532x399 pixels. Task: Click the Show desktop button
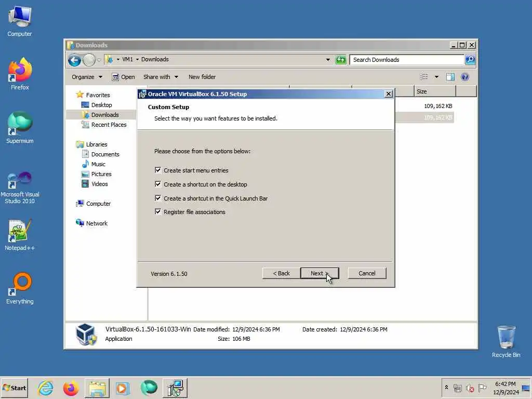[x=526, y=388]
